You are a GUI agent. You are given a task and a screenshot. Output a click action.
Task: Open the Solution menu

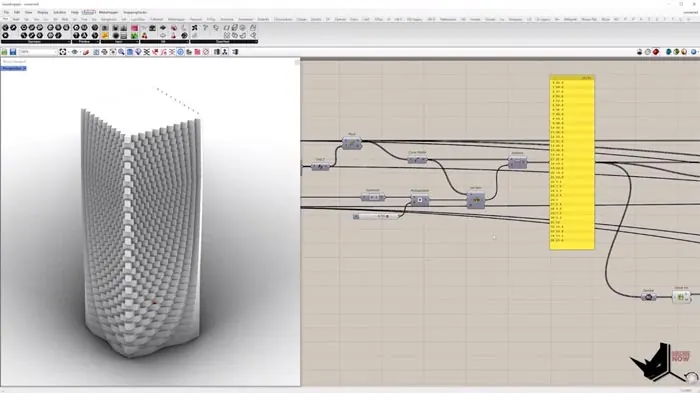(59, 13)
